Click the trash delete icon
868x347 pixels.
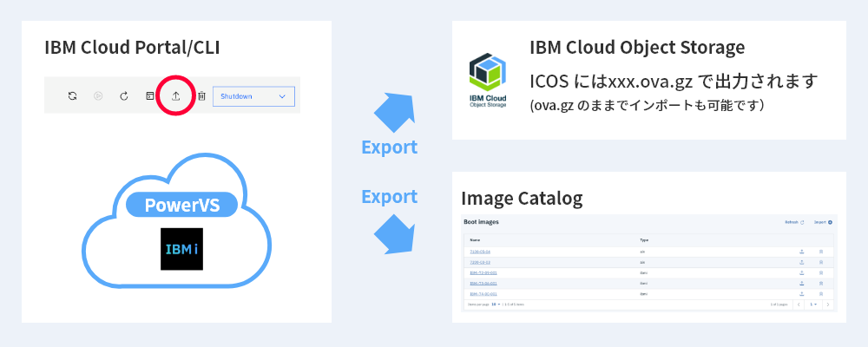click(202, 95)
